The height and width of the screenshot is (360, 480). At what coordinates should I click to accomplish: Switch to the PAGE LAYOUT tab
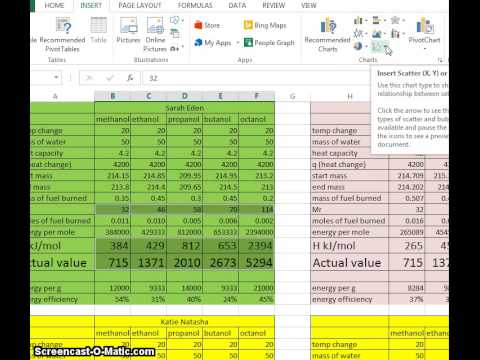point(140,5)
